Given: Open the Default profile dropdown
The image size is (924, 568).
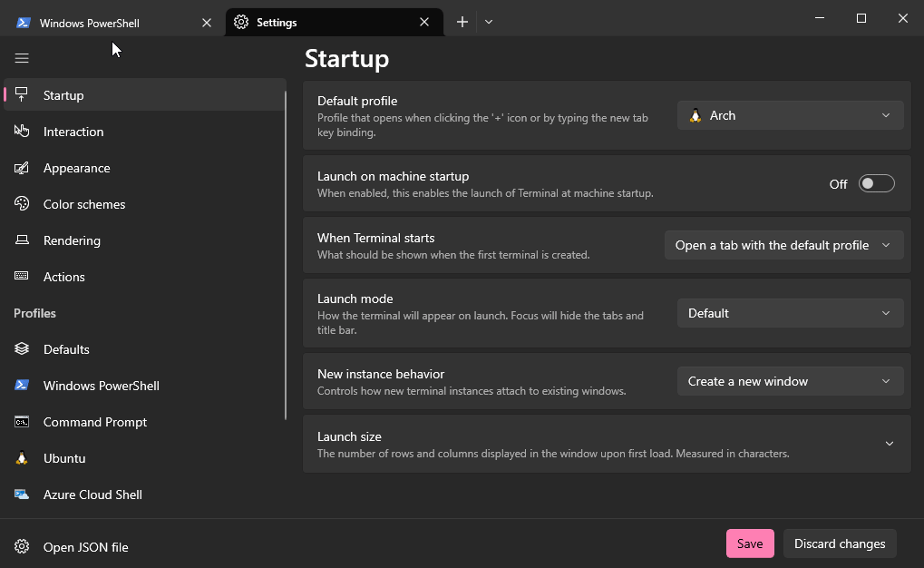Looking at the screenshot, I should 790,115.
